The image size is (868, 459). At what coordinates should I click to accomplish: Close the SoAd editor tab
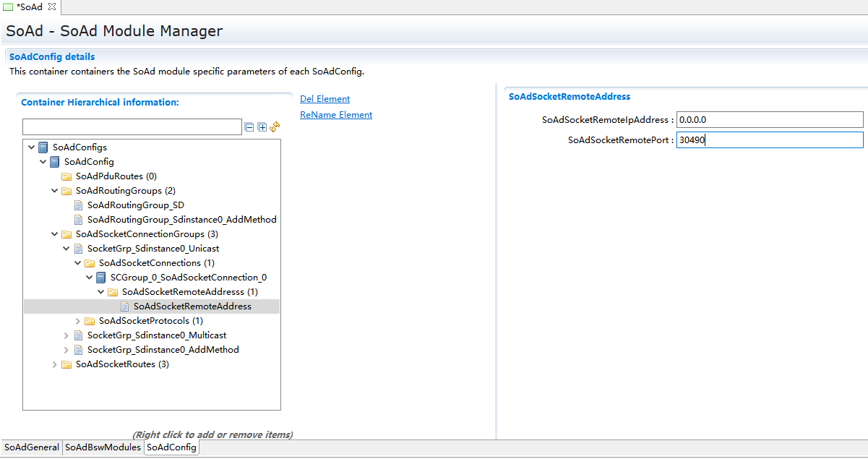(x=52, y=7)
